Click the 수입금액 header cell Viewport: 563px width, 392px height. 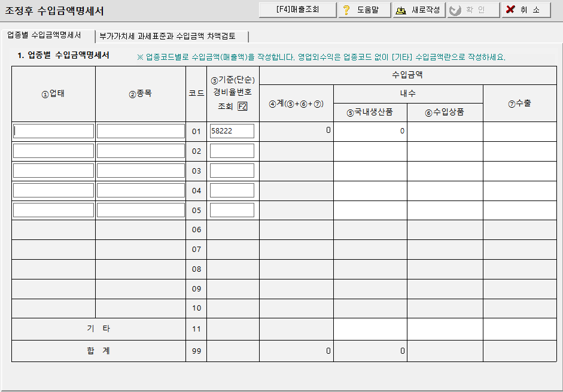(x=408, y=75)
